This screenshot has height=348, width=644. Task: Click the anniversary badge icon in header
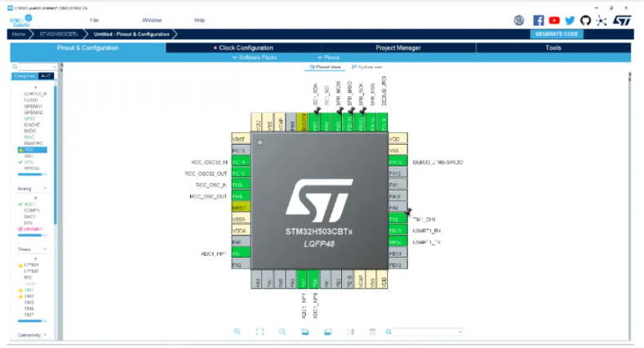[x=519, y=20]
